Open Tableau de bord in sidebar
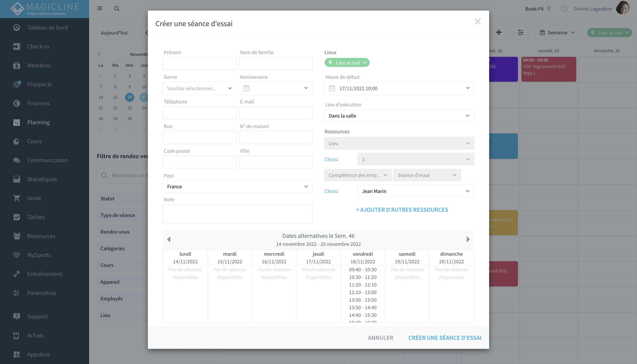Viewport: 637px width, 364px height. pyautogui.click(x=47, y=28)
